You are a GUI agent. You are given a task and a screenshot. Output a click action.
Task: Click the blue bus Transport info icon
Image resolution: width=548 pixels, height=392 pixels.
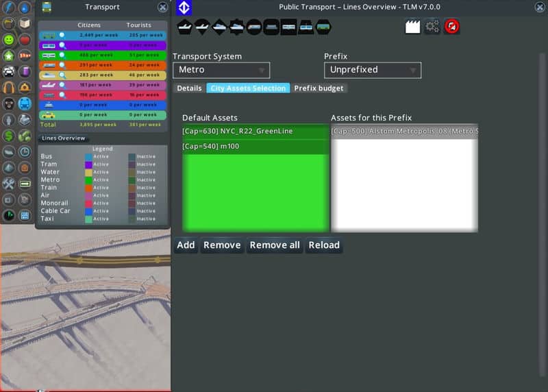[25, 103]
